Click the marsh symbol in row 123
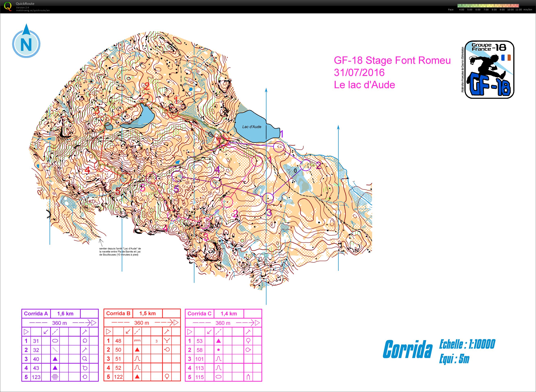 click(x=55, y=377)
